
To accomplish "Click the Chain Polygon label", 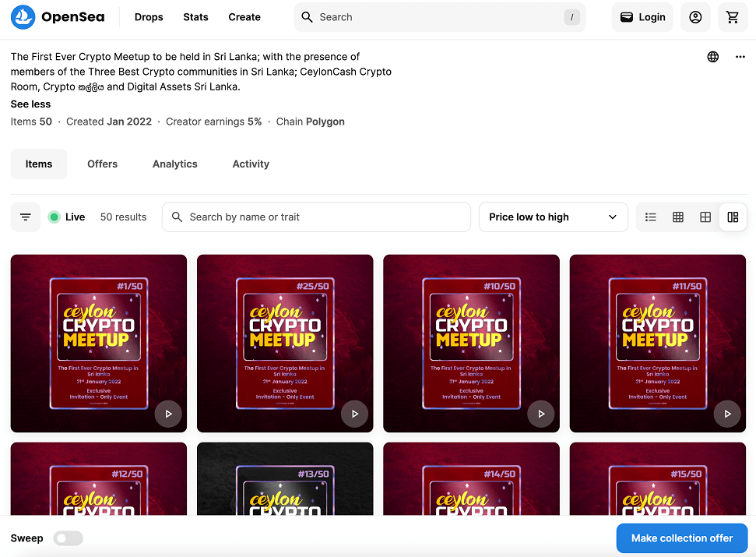I will click(310, 122).
